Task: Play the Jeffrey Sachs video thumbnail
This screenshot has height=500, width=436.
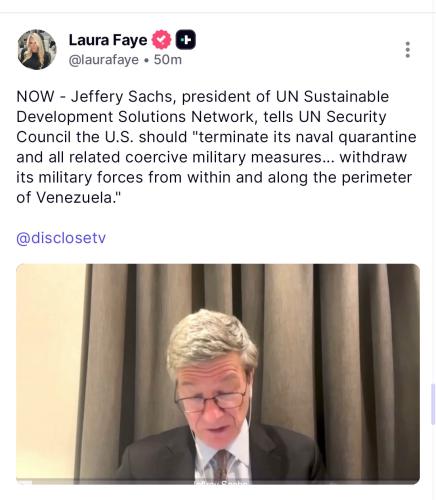Action: (218, 374)
